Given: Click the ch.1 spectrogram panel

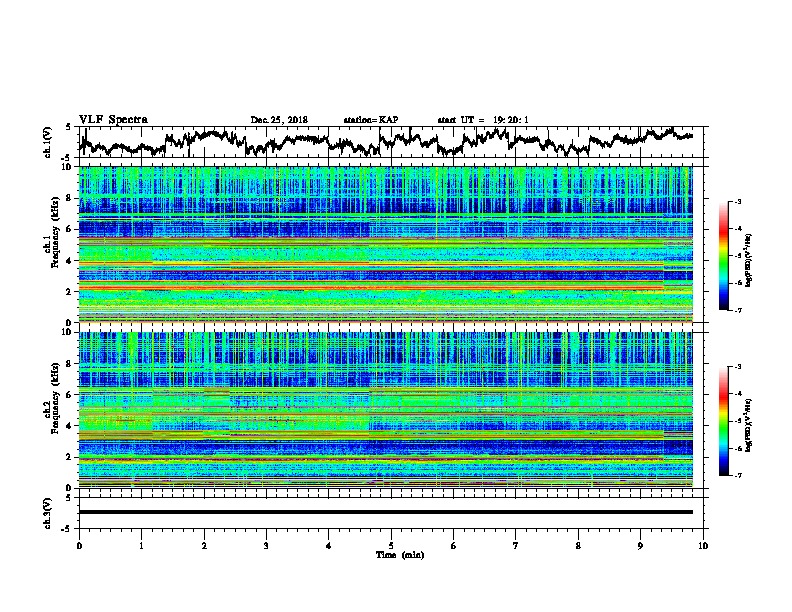Looking at the screenshot, I should pos(386,244).
